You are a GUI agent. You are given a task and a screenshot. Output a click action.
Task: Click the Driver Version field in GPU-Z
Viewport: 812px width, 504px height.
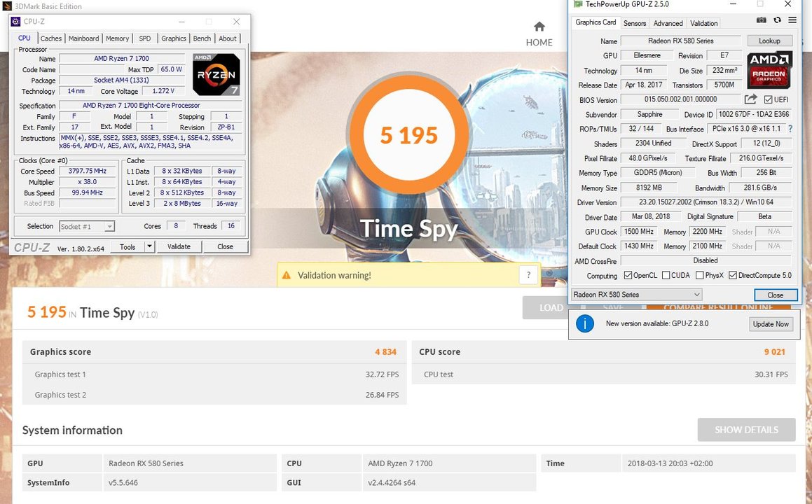click(x=706, y=202)
